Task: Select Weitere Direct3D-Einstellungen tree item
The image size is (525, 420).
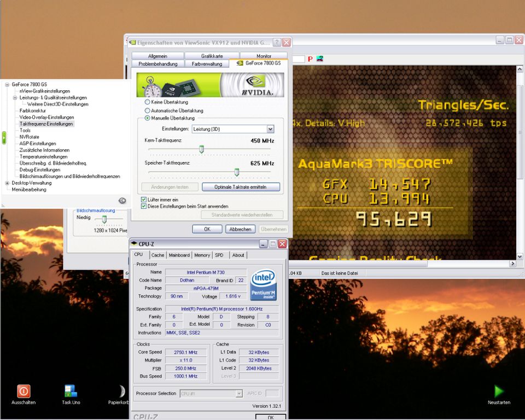Action: (x=57, y=104)
